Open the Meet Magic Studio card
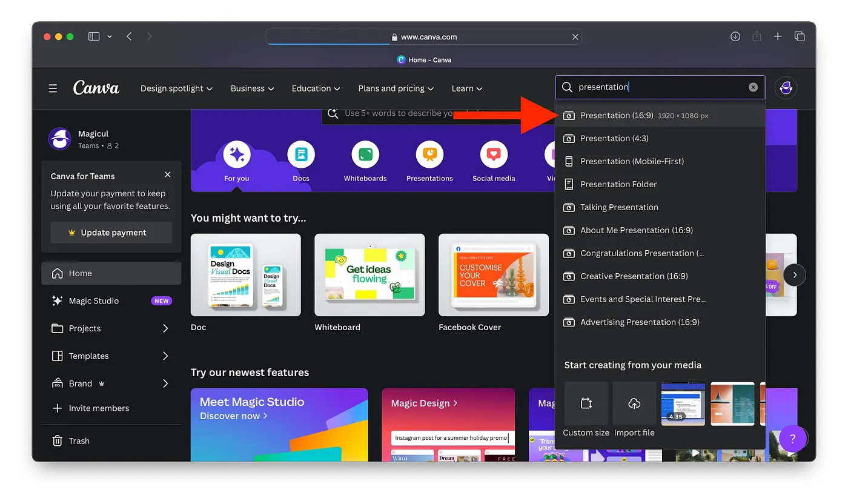Image resolution: width=848 pixels, height=504 pixels. point(279,425)
